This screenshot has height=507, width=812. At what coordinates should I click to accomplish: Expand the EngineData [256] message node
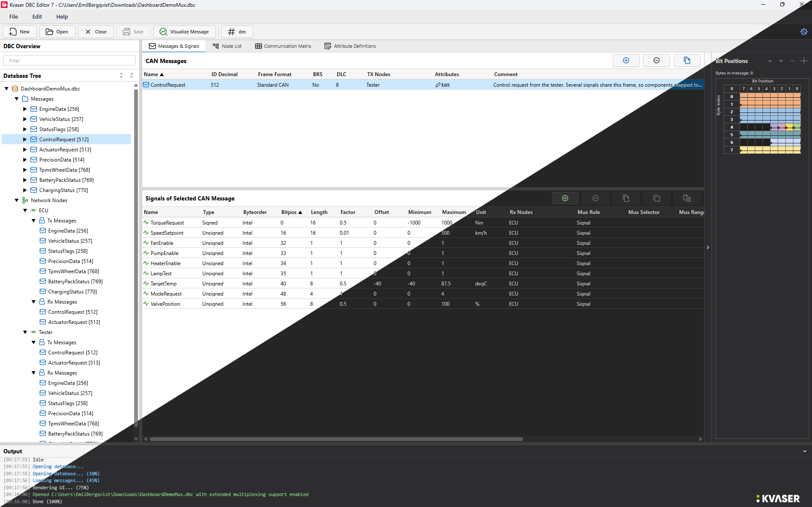click(x=25, y=109)
